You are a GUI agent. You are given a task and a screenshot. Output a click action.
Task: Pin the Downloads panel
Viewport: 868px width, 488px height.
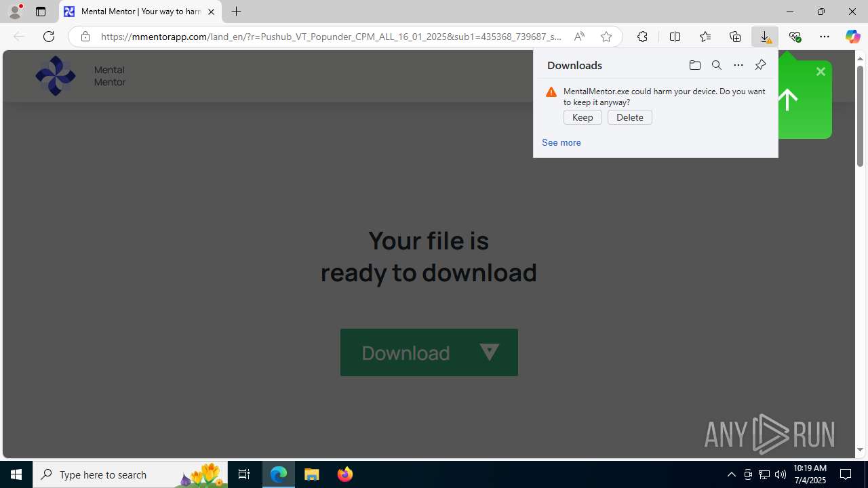pyautogui.click(x=760, y=65)
